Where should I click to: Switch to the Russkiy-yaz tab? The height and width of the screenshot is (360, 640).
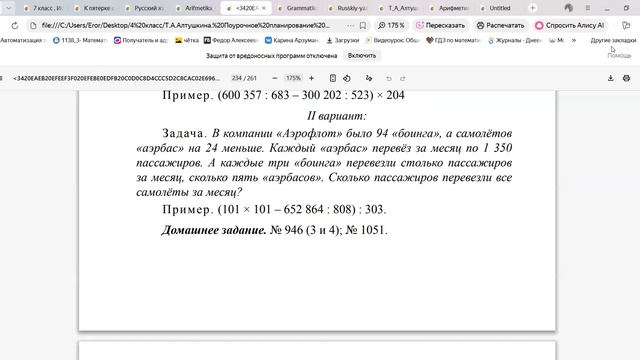(x=348, y=8)
